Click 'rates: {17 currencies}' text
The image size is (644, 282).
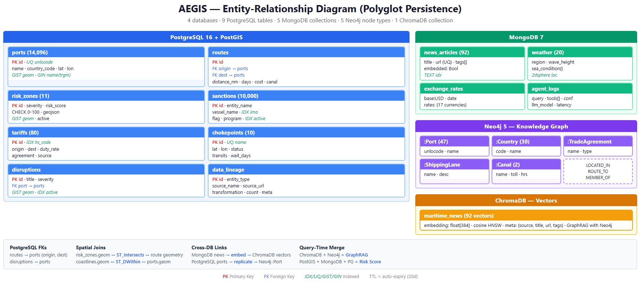445,105
